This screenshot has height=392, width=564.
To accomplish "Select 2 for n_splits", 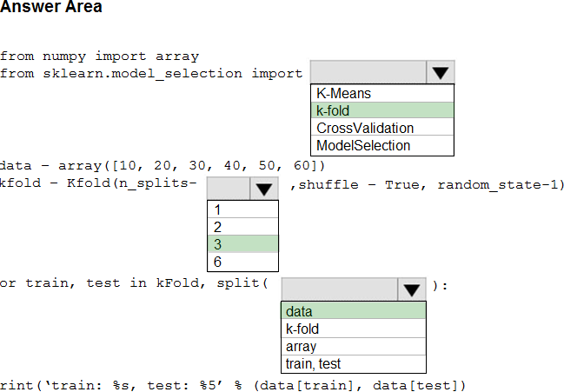I will (x=242, y=227).
